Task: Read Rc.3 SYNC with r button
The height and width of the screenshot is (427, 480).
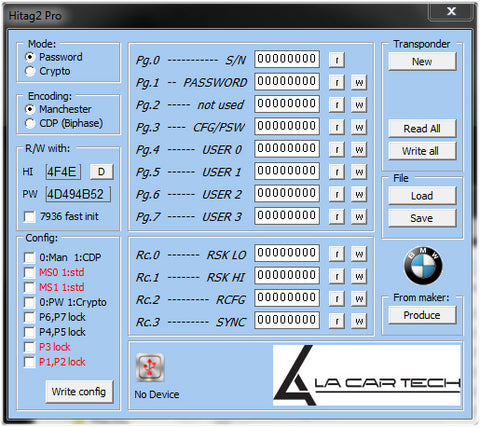Action: pyautogui.click(x=337, y=321)
